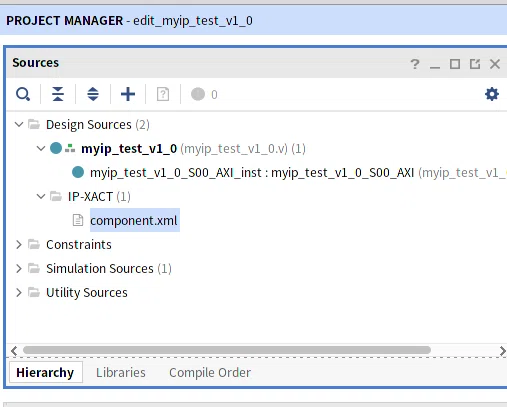Select the Simulation Sources row
The width and height of the screenshot is (507, 407).
pyautogui.click(x=109, y=268)
